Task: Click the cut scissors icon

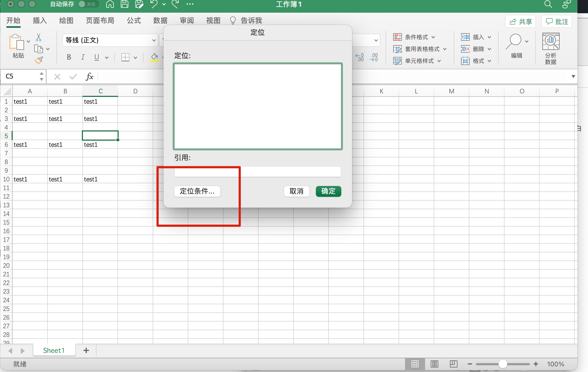Action: tap(39, 37)
